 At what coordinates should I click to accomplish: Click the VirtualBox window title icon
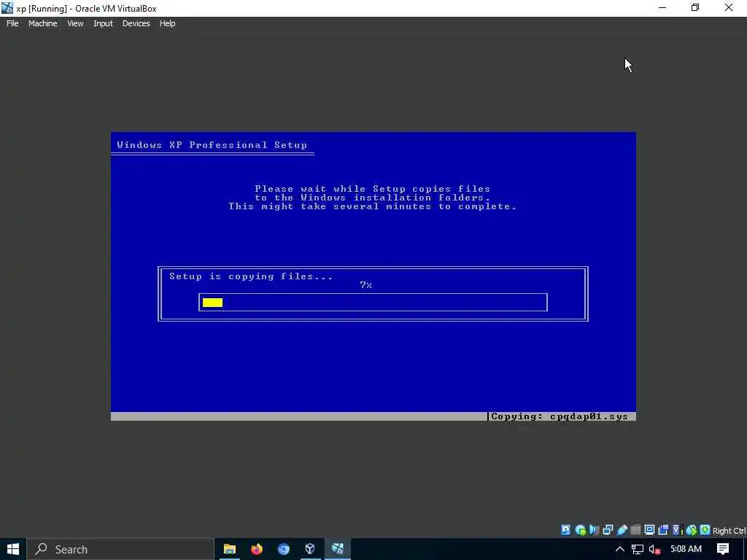pyautogui.click(x=7, y=8)
